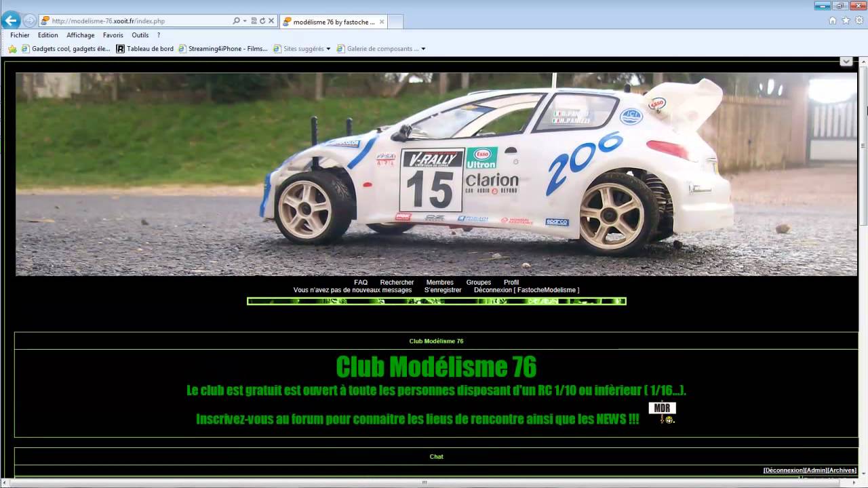Open the address bar autocomplete dropdown arrow
This screenshot has width=868, height=488.
coord(244,21)
